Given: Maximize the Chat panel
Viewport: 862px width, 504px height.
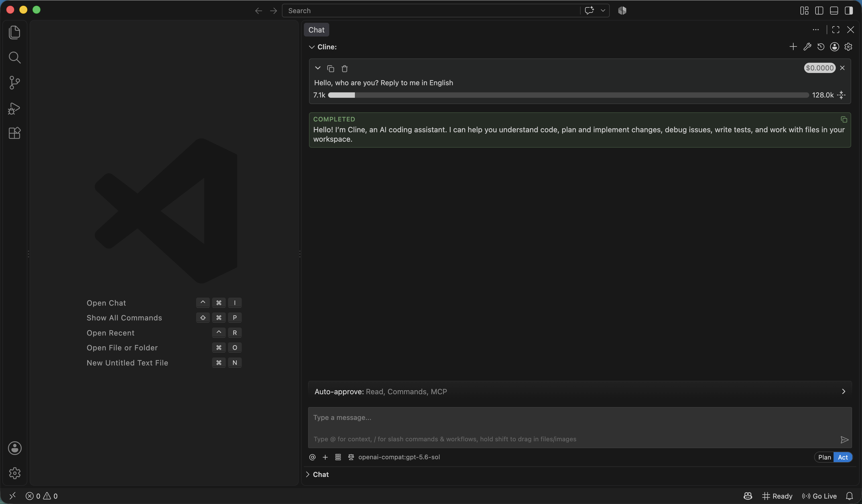Looking at the screenshot, I should coord(835,30).
